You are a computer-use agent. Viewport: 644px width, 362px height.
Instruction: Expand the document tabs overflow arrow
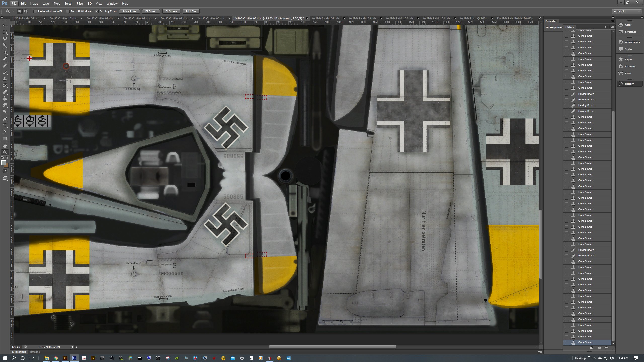point(540,18)
